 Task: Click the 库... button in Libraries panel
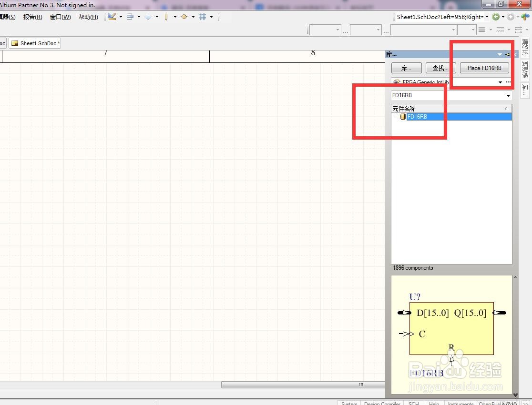(407, 68)
